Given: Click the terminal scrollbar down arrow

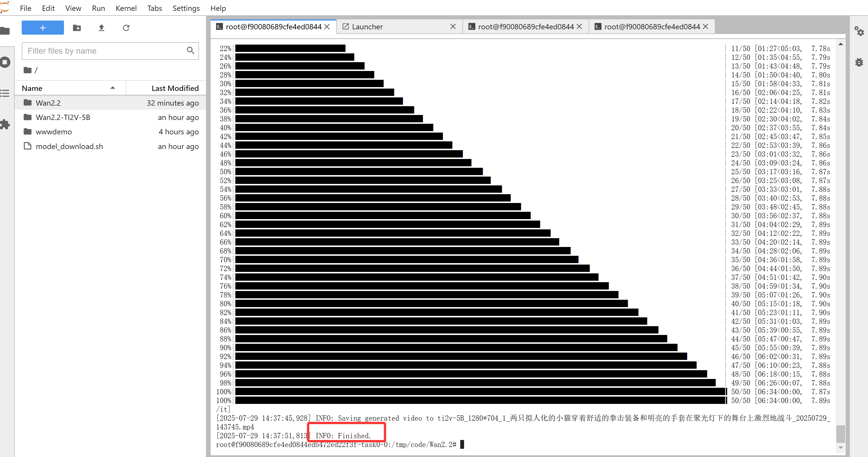Looking at the screenshot, I should [841, 448].
